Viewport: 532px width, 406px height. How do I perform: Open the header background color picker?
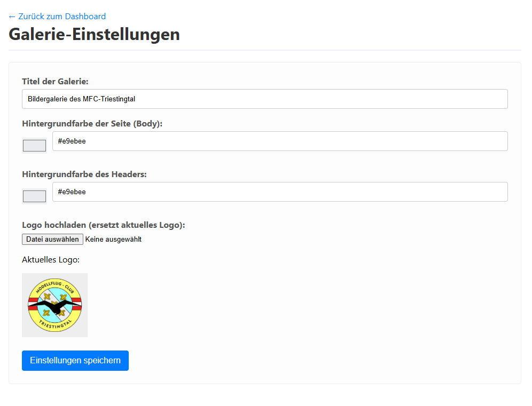tap(34, 196)
